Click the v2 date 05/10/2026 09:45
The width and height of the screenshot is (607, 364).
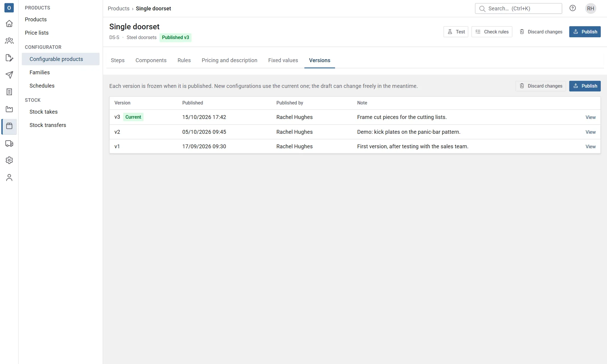[204, 132]
